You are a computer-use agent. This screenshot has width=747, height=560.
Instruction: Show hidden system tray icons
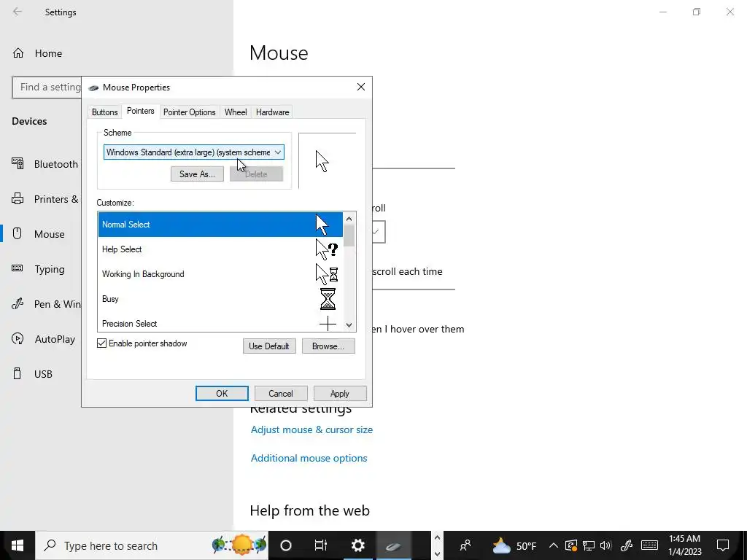553,545
